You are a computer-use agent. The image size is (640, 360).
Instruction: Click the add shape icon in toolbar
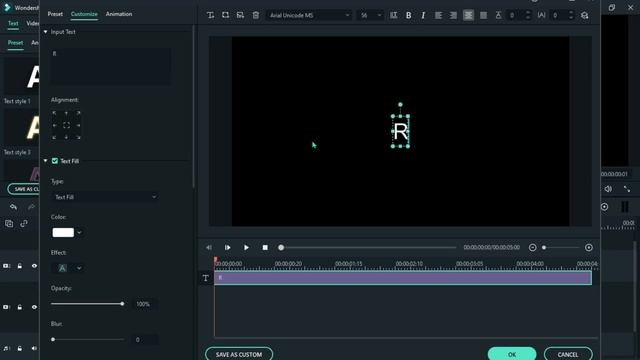[225, 16]
